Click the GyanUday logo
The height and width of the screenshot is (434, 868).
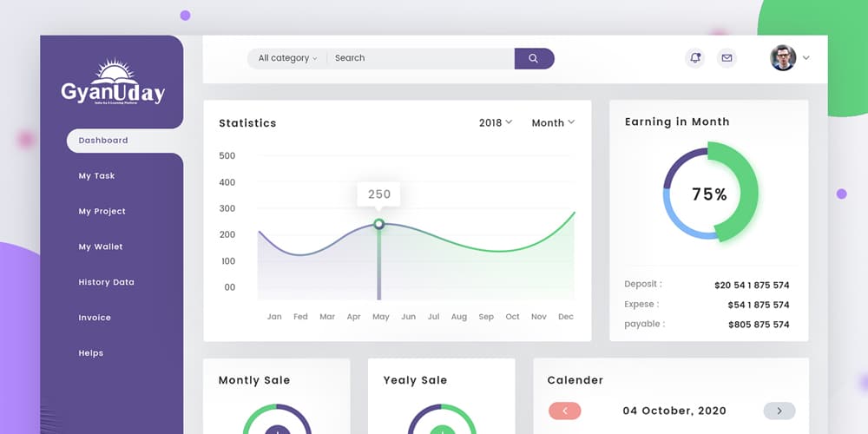click(x=113, y=82)
